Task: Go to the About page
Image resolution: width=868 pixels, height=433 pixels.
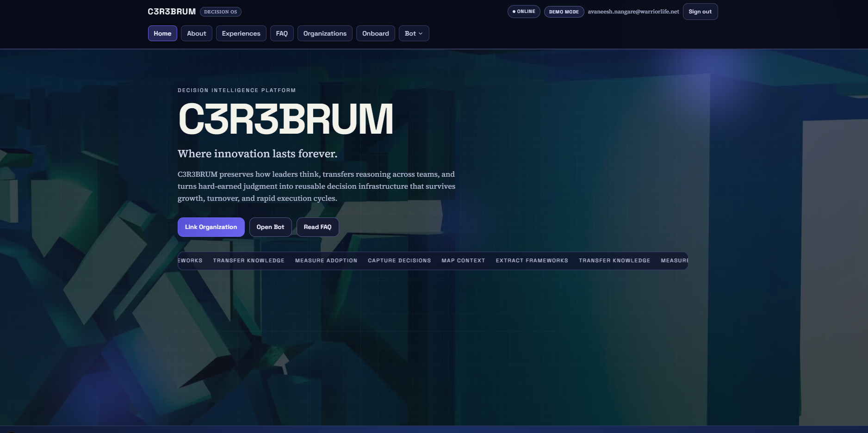Action: tap(197, 33)
